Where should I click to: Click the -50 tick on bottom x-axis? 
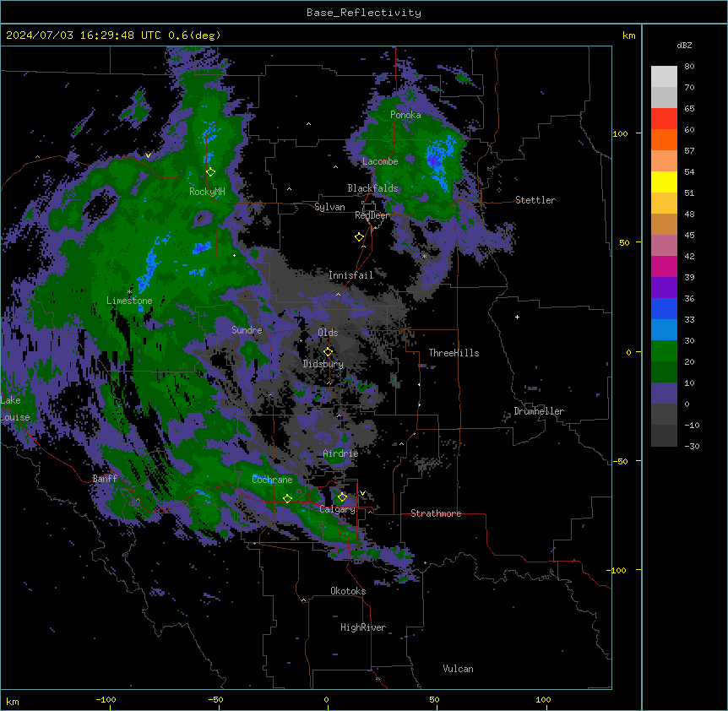(215, 699)
